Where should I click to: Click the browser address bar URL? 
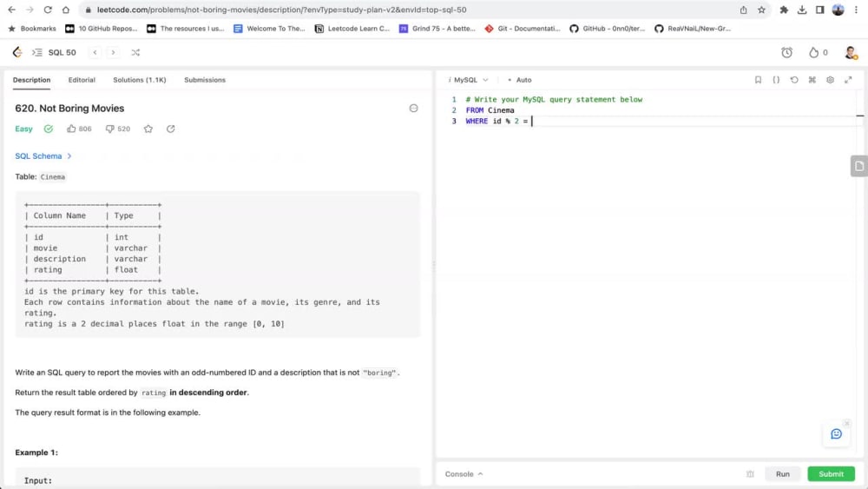click(x=282, y=10)
